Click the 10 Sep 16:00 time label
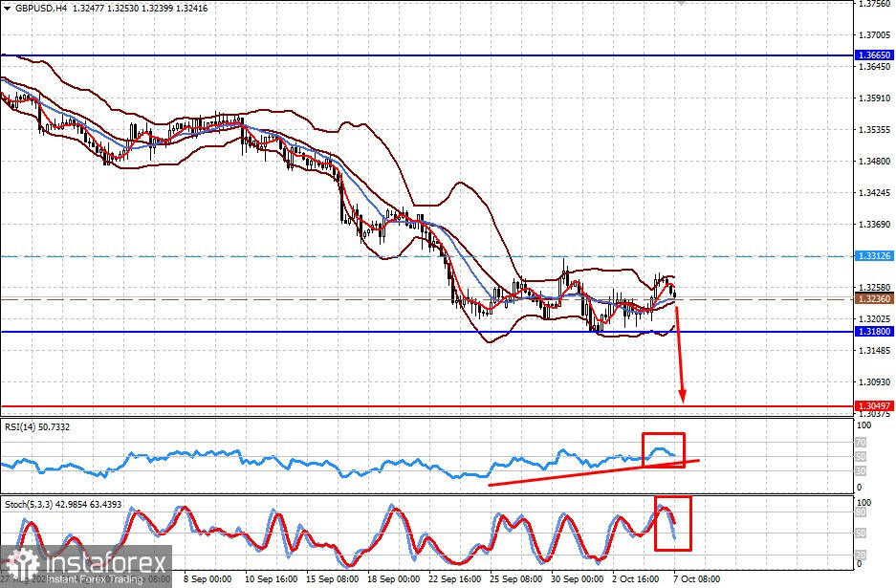The height and width of the screenshot is (588, 896). 271,578
